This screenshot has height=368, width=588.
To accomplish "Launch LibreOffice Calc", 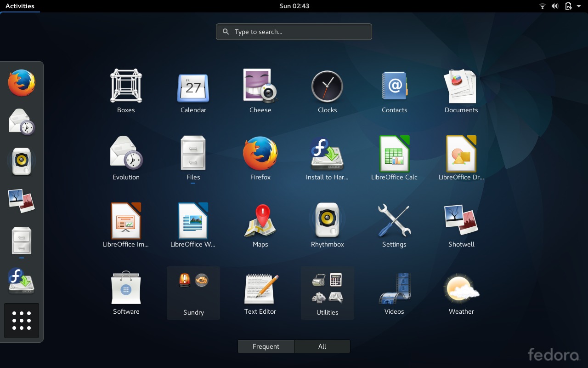I will (x=394, y=153).
